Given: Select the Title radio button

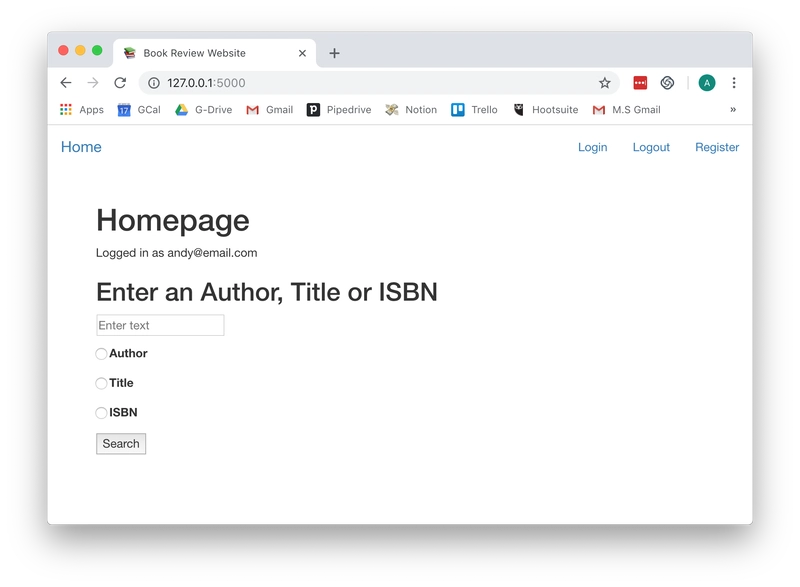Looking at the screenshot, I should tap(101, 383).
